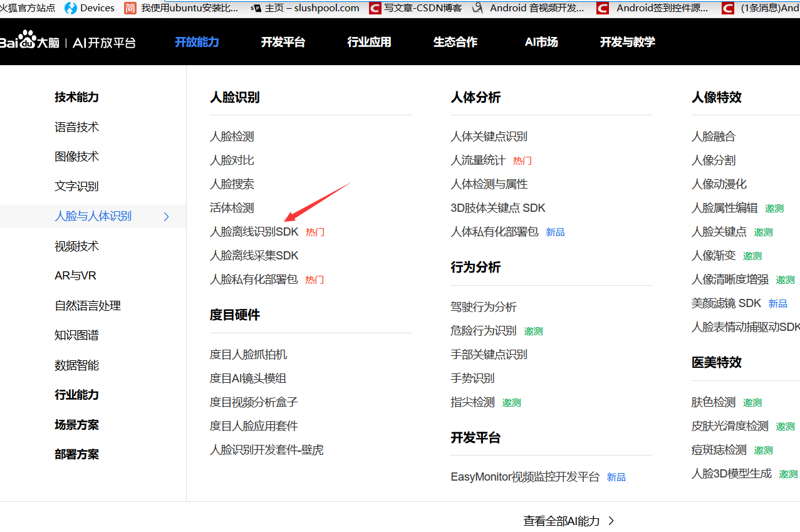Image resolution: width=800 pixels, height=532 pixels.
Task: Open the 度目人脸抓拍机 link
Action: click(248, 355)
